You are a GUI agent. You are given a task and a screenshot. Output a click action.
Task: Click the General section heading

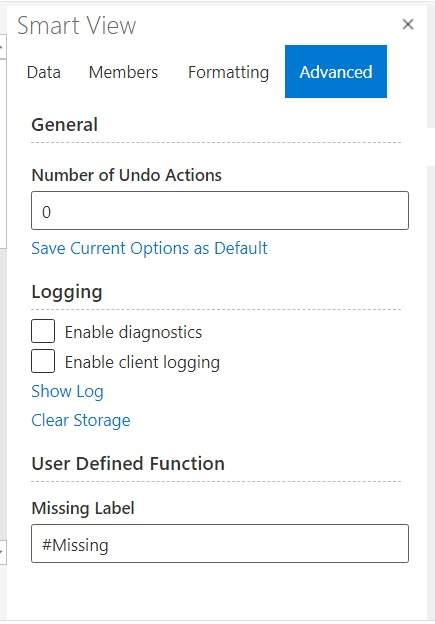coord(64,125)
